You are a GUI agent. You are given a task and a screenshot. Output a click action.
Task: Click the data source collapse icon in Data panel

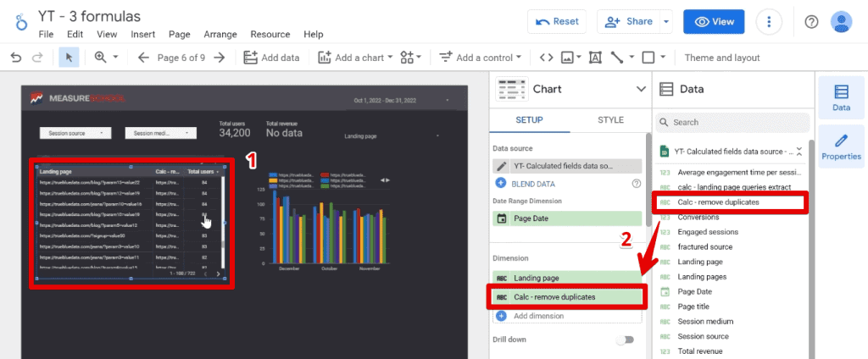pyautogui.click(x=798, y=152)
